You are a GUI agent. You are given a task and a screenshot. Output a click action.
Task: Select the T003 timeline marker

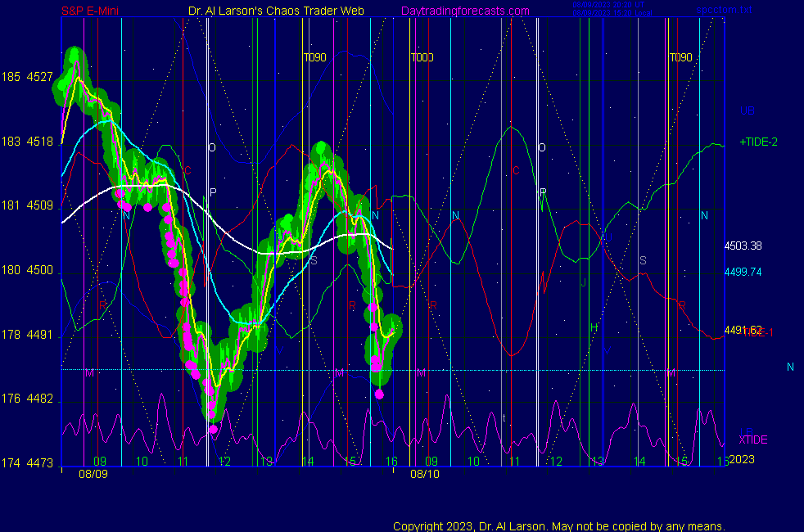422,57
